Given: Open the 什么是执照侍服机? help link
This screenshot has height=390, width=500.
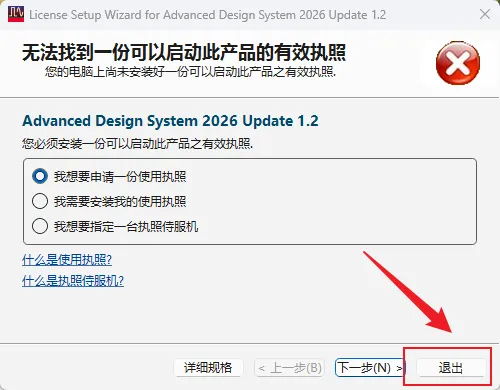Looking at the screenshot, I should (x=73, y=281).
